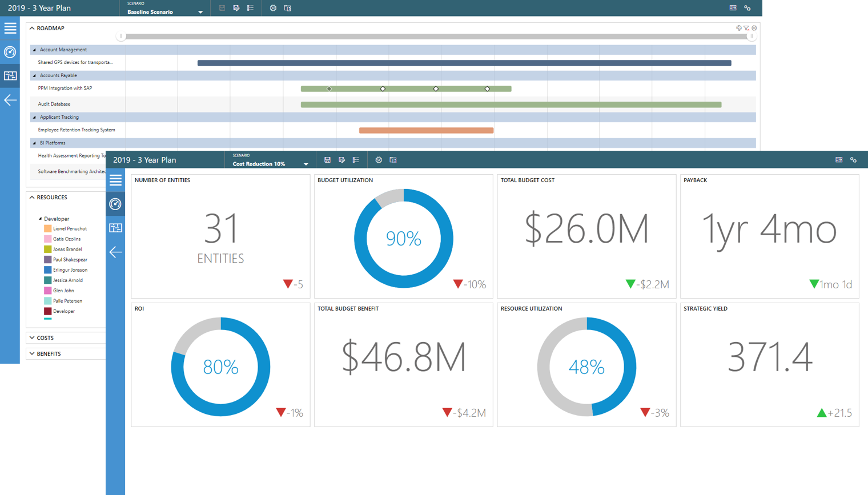Open scenario settings via the gear icon
Viewport: 868px width, 495px height.
(x=379, y=160)
